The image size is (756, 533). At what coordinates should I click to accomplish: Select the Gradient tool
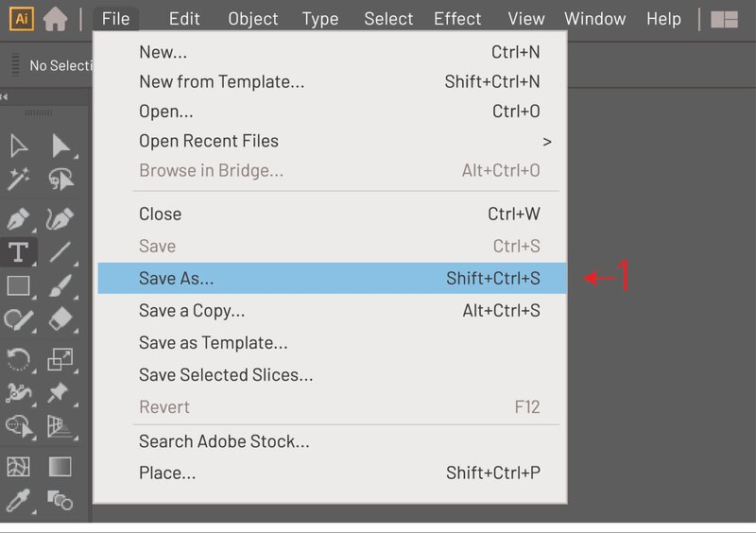click(x=60, y=466)
